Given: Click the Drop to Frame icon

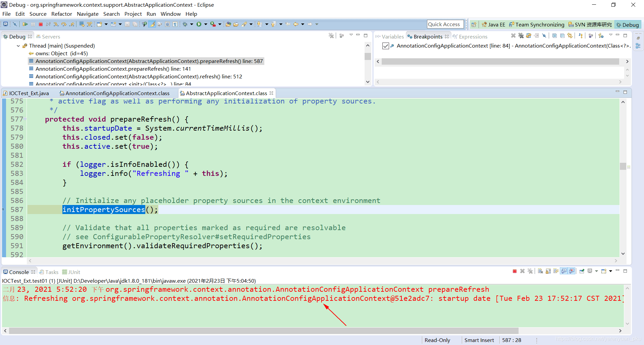Looking at the screenshot, I should point(82,24).
